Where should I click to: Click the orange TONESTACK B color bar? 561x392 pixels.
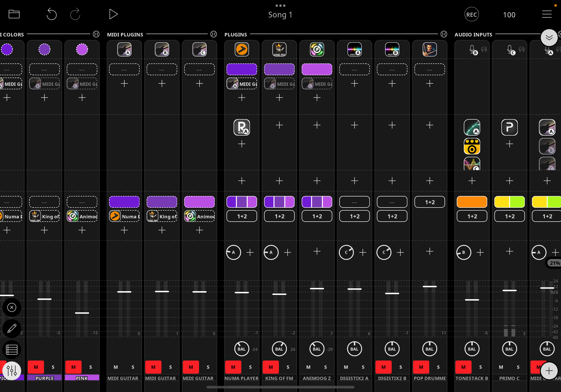pos(471,202)
